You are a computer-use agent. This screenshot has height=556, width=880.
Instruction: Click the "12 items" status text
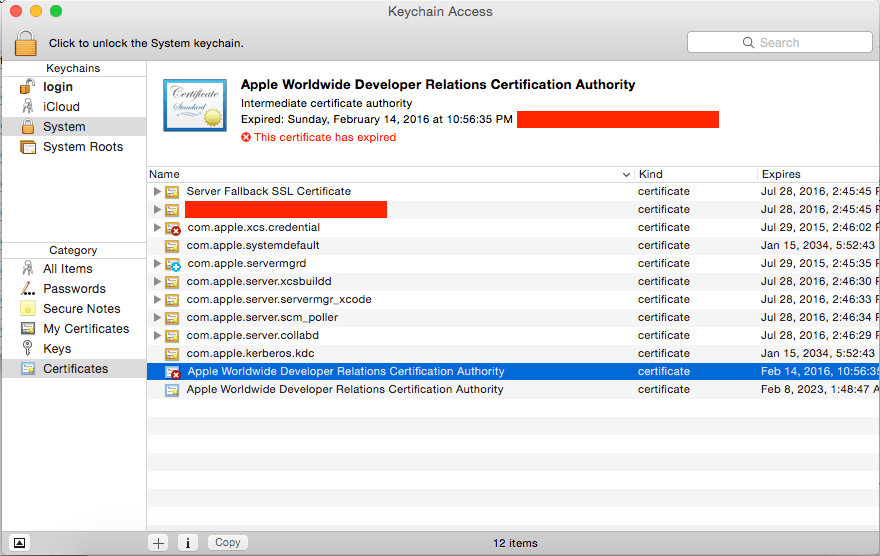(515, 543)
